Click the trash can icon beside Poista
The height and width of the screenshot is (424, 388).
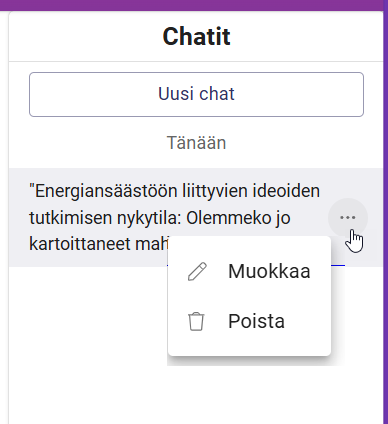point(196,321)
